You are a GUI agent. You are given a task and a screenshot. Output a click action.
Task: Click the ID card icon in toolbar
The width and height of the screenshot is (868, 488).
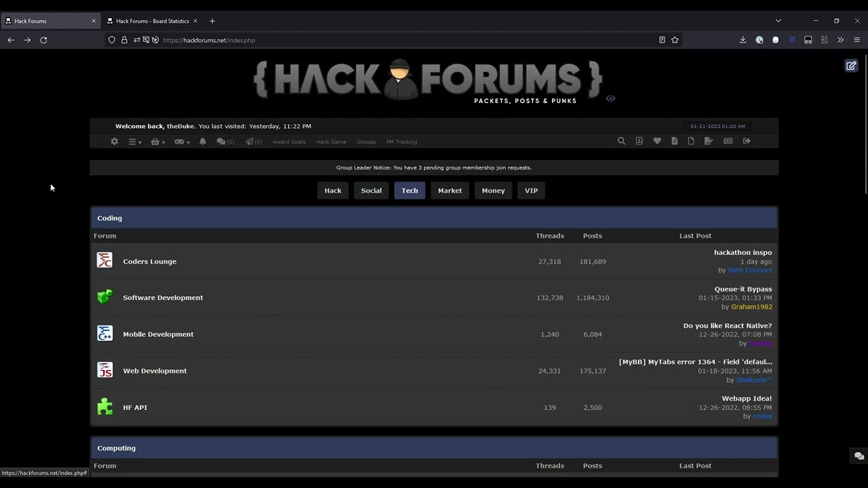coord(728,141)
